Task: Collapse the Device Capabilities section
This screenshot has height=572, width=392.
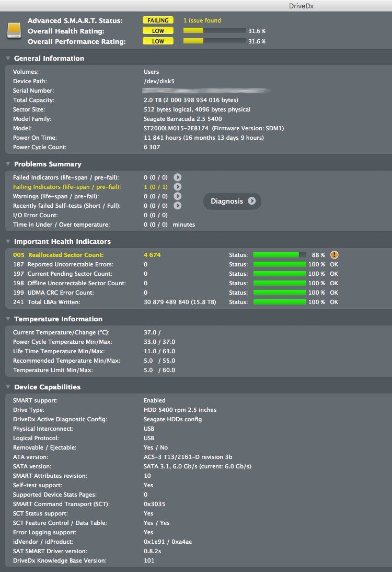Action: tap(8, 387)
